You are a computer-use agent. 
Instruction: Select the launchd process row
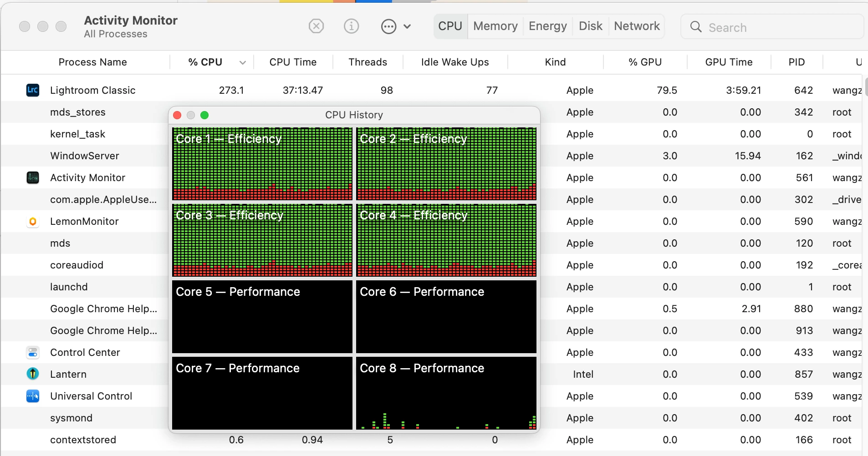point(432,287)
